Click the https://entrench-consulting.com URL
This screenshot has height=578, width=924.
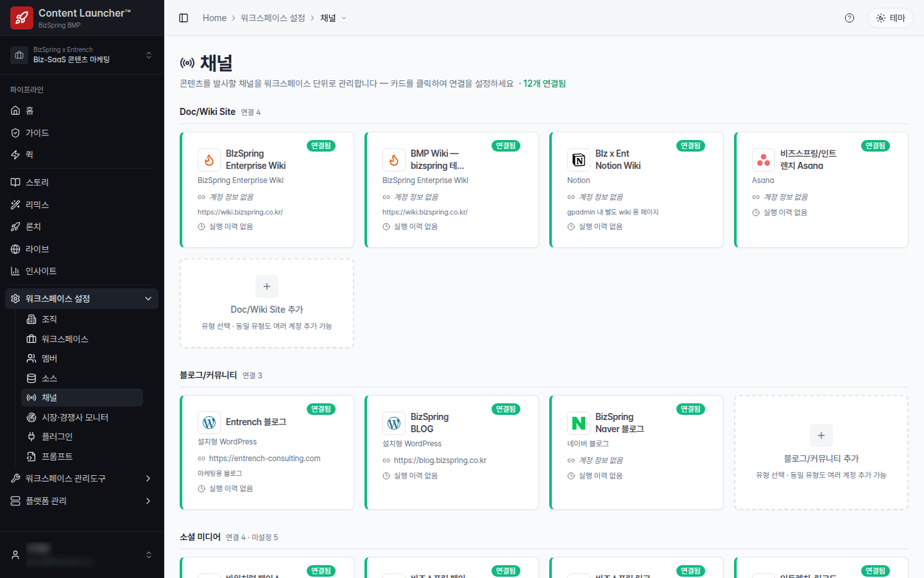(264, 459)
